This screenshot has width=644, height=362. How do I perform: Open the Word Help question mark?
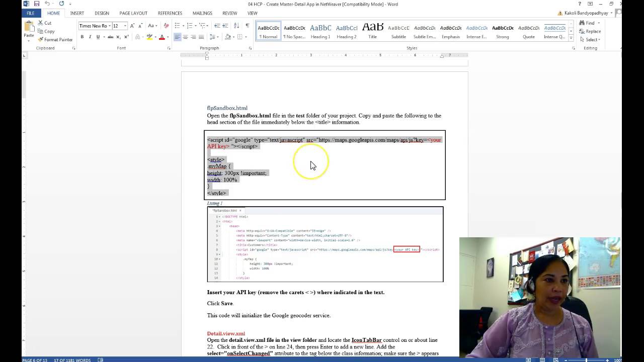tap(579, 4)
